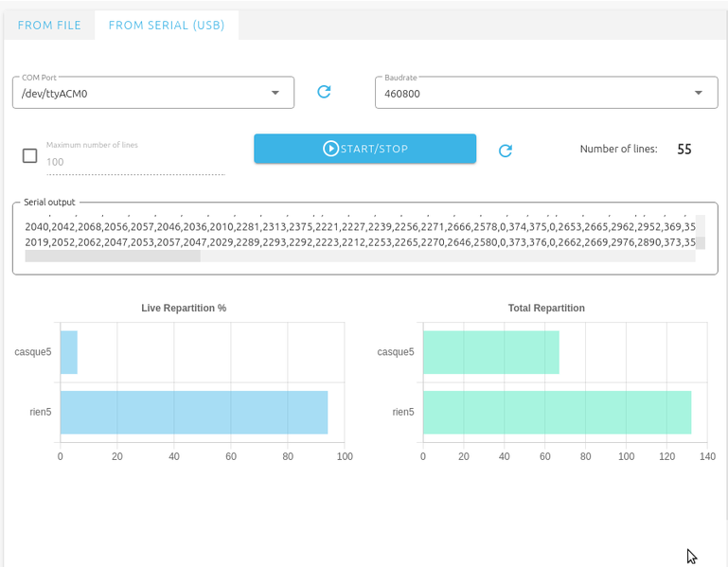Switch to the From File tab
The height and width of the screenshot is (567, 728).
(x=49, y=26)
